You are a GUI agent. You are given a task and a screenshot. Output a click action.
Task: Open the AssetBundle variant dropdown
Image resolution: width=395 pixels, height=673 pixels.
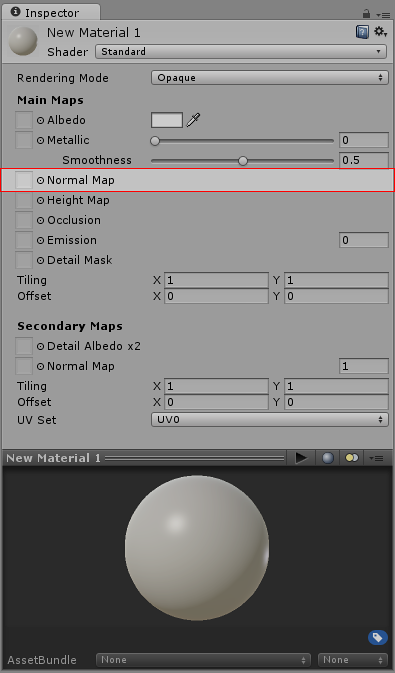coord(353,660)
